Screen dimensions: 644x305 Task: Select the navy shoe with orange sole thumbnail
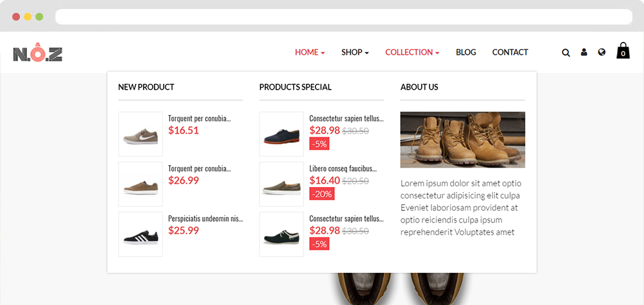point(281,134)
